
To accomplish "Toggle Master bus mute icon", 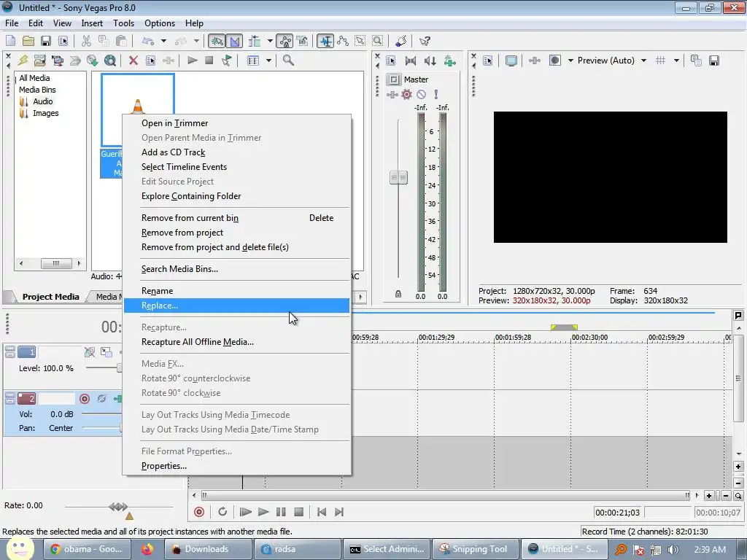I will (x=421, y=94).
